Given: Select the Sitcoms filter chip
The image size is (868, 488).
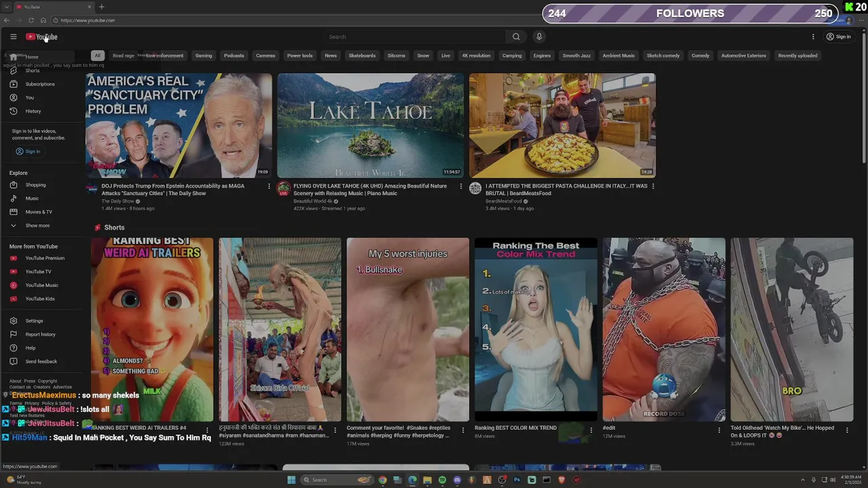Looking at the screenshot, I should tap(397, 56).
